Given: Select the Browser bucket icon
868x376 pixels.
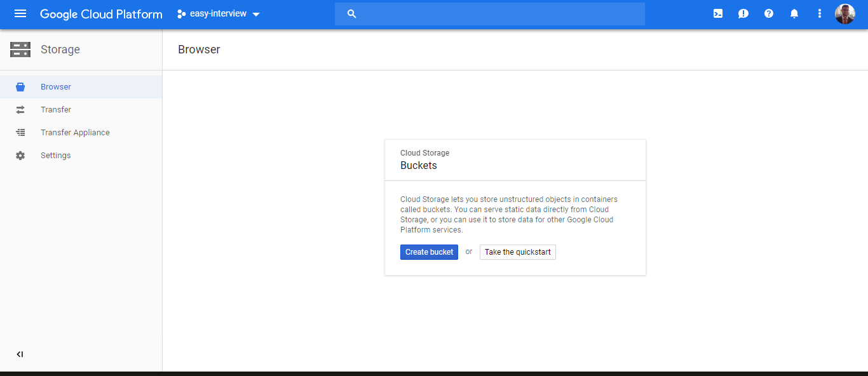Looking at the screenshot, I should (x=20, y=87).
